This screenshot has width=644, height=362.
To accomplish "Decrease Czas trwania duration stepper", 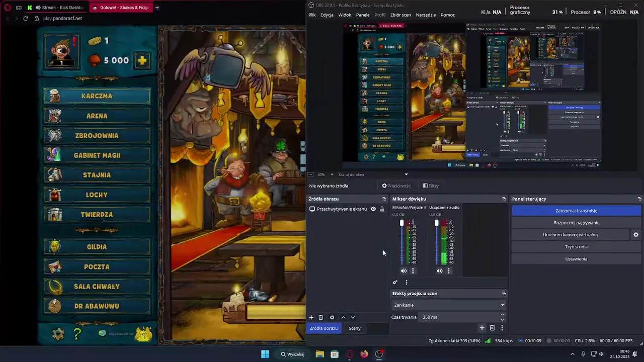I will coord(502,320).
